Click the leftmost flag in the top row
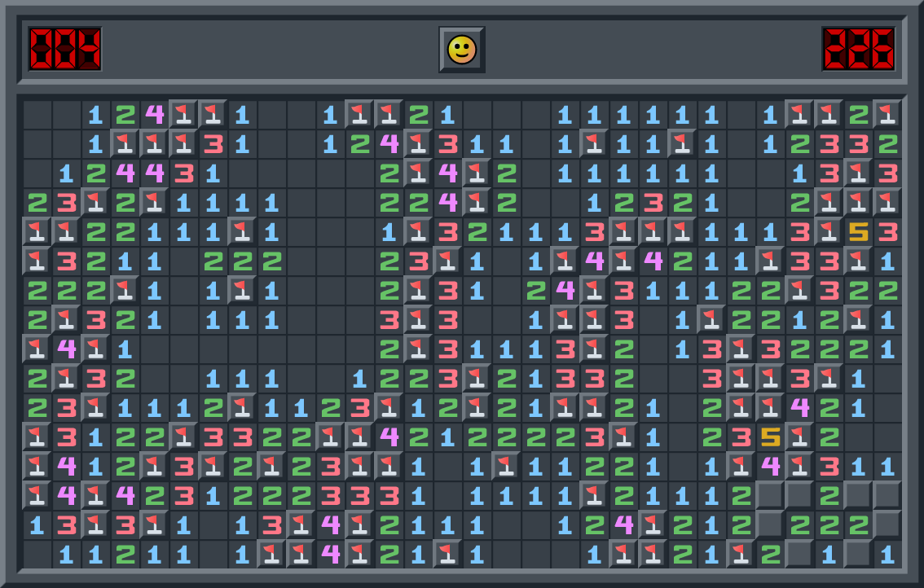 click(183, 115)
